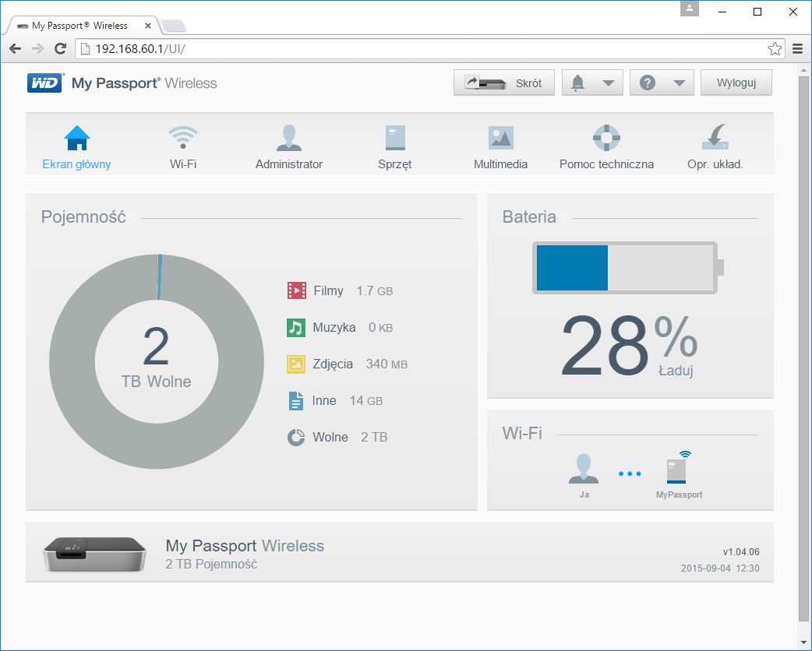Expand the help question mark dropdown
This screenshot has width=812, height=651.
point(662,82)
